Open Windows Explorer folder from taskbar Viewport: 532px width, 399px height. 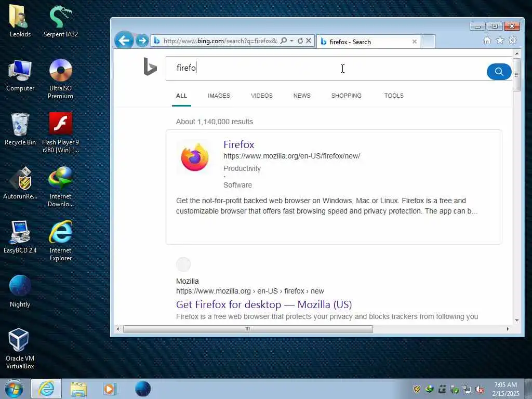79,389
